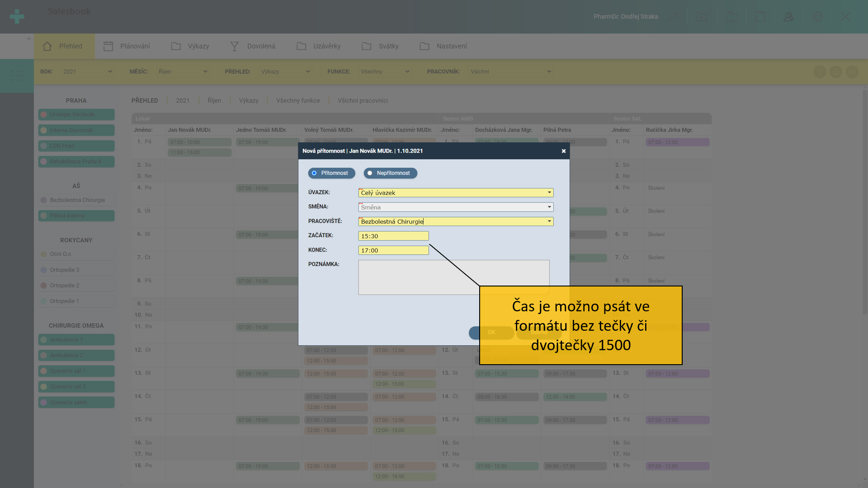Open the users icon in header
868x488 pixels.
[x=788, y=17]
